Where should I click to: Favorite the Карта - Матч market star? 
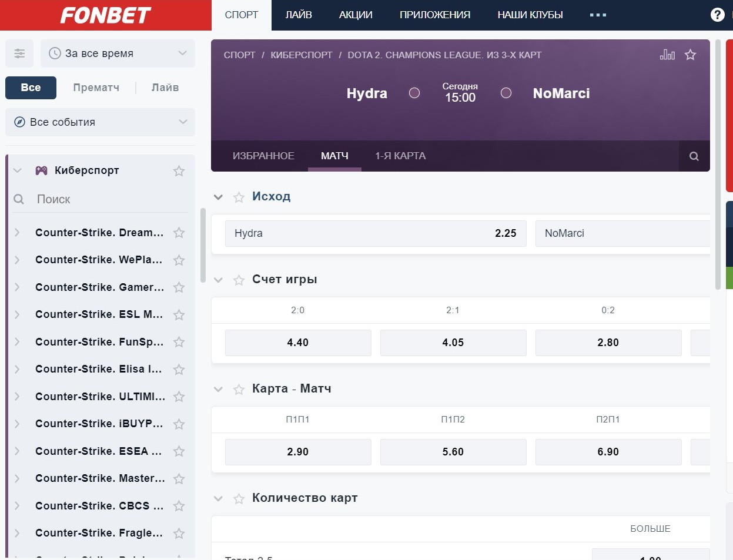[x=239, y=390]
